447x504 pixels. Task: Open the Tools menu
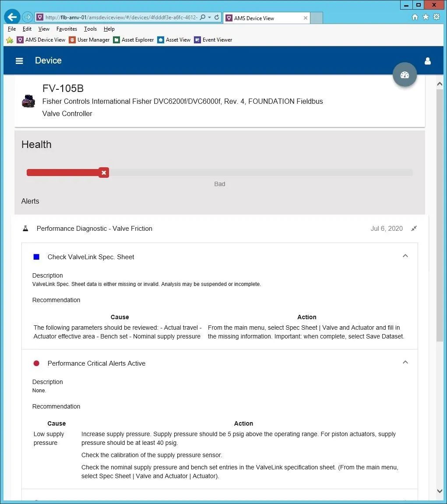pos(90,29)
